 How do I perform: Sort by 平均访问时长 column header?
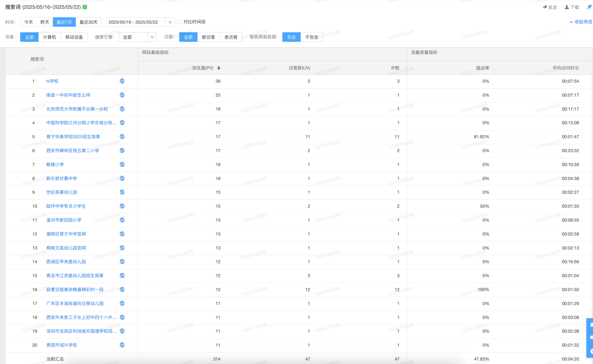(566, 68)
